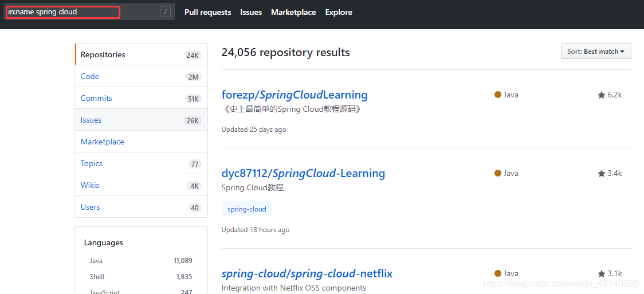Click the 24K count badge on Repositories
Image resolution: width=644 pixels, height=294 pixels.
click(192, 56)
